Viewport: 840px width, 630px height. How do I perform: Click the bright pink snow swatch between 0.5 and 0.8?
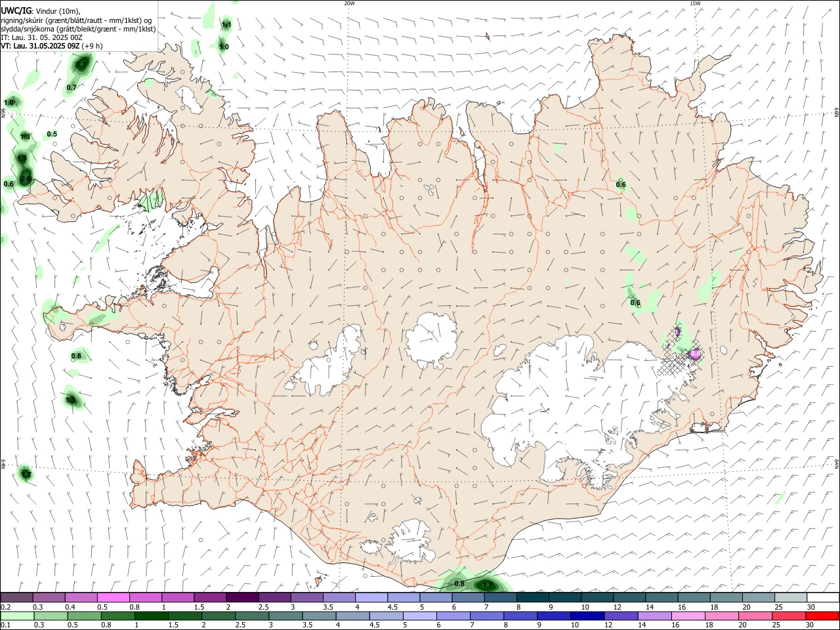pyautogui.click(x=113, y=597)
